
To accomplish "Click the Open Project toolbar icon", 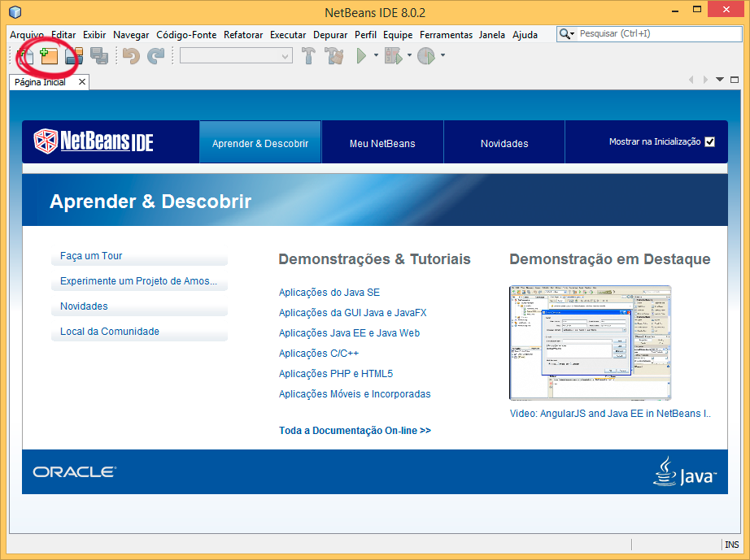I will point(74,56).
